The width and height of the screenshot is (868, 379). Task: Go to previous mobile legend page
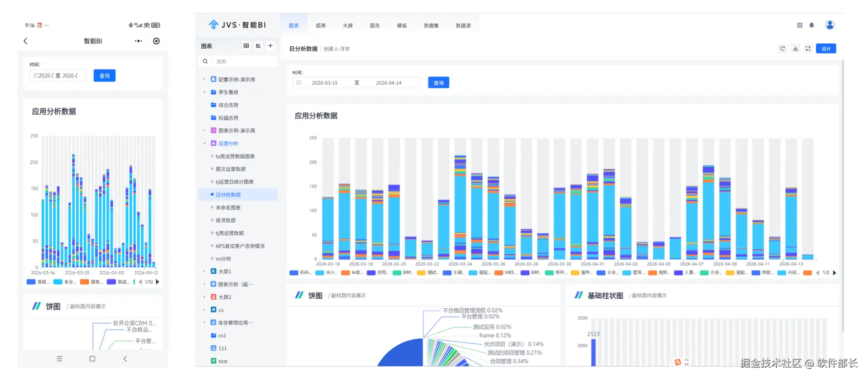pos(140,282)
